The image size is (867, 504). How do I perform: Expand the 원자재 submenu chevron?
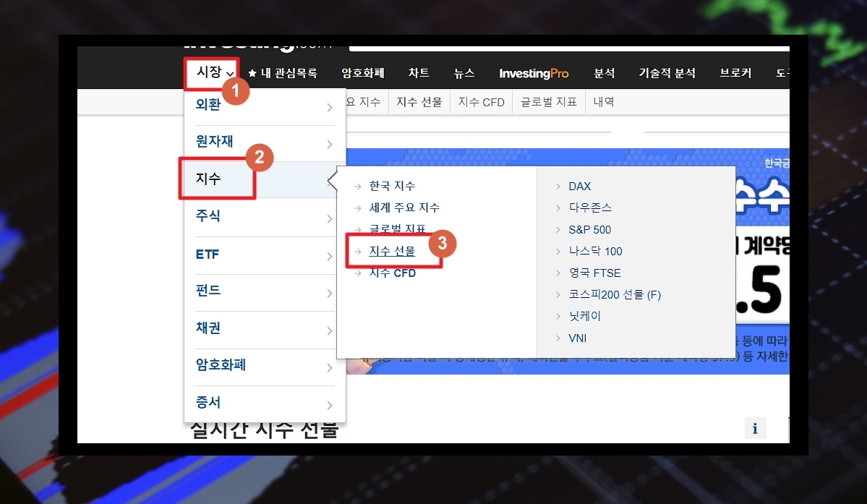330,144
